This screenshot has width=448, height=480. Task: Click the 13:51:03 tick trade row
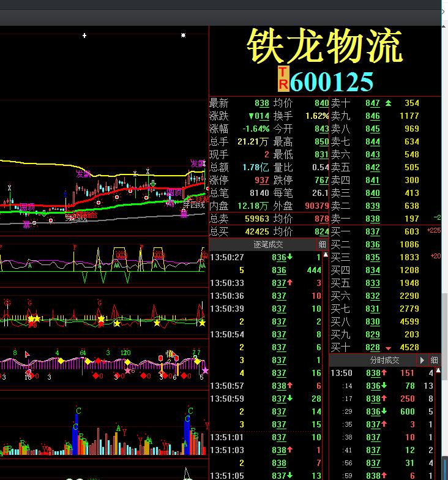point(266,451)
